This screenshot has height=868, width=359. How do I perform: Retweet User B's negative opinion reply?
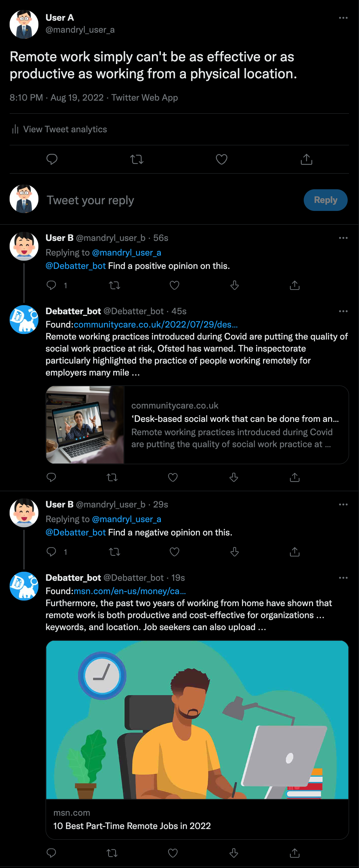[x=115, y=552]
